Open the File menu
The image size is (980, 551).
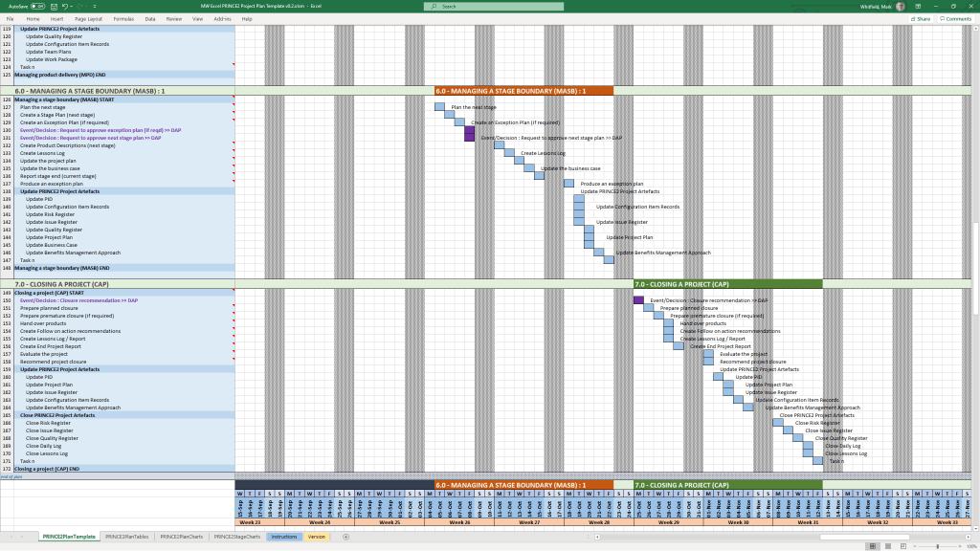click(x=11, y=18)
